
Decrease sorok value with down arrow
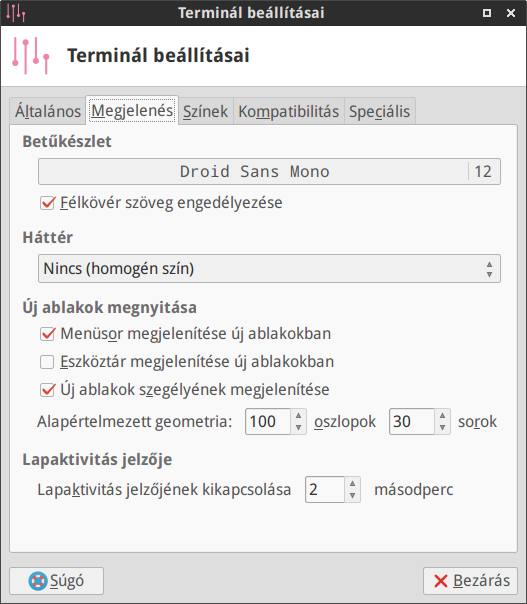[442, 427]
